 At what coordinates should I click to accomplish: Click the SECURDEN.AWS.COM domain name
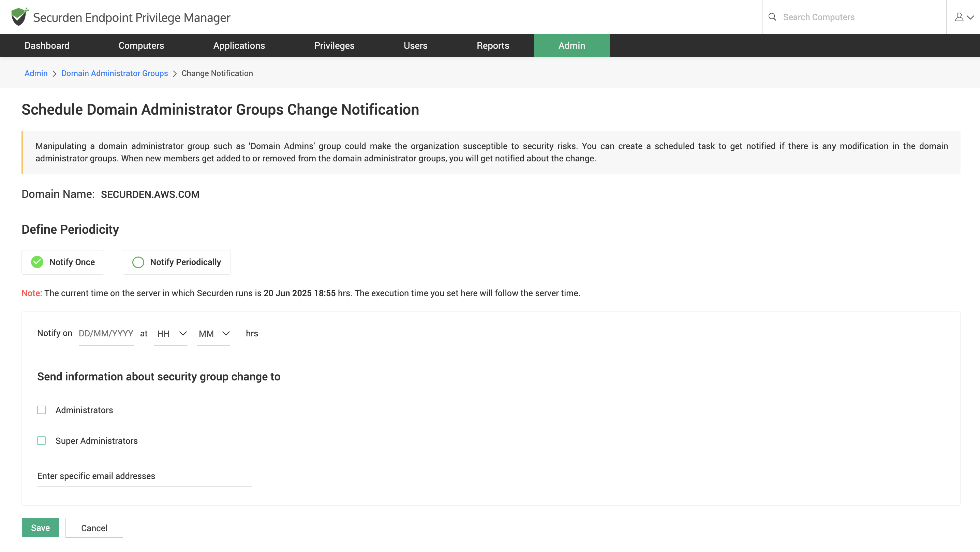pyautogui.click(x=150, y=194)
